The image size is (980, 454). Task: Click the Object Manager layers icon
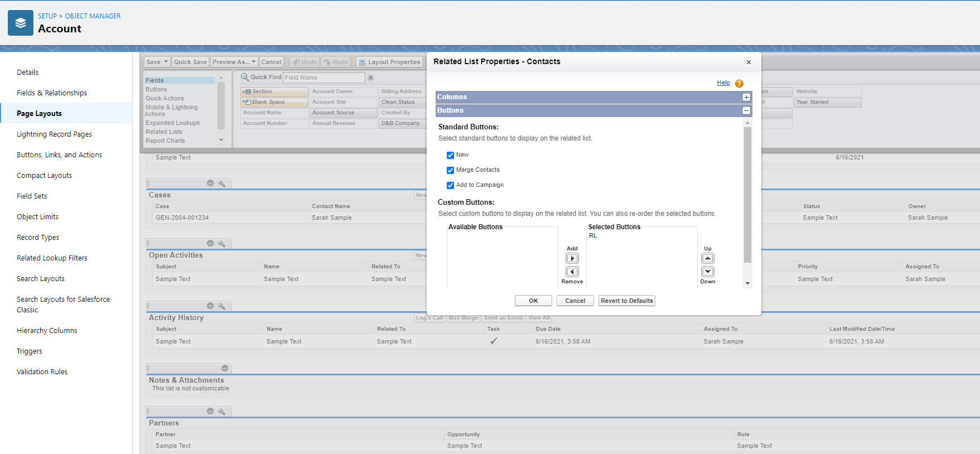[x=21, y=23]
